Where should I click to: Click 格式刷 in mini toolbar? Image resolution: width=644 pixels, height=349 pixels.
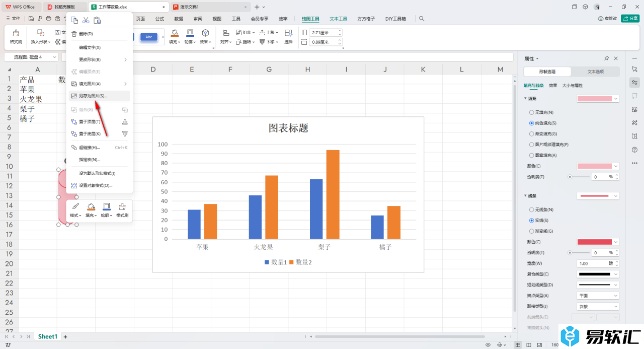pos(122,210)
